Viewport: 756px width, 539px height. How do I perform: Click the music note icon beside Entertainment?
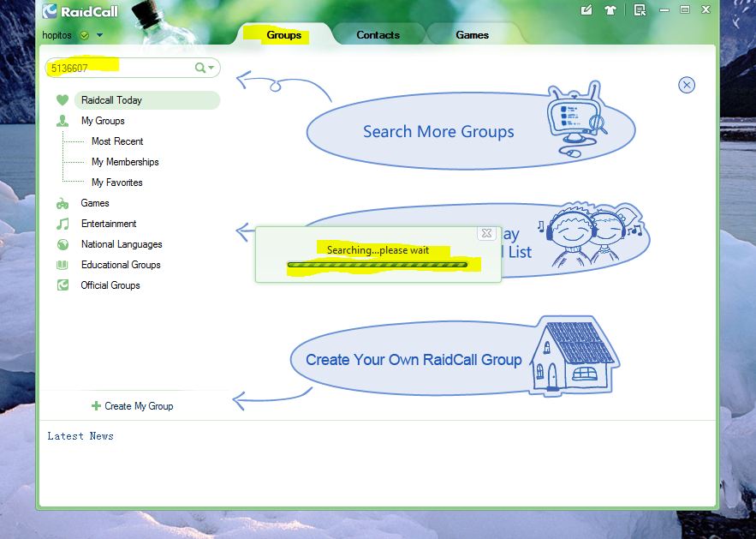63,224
